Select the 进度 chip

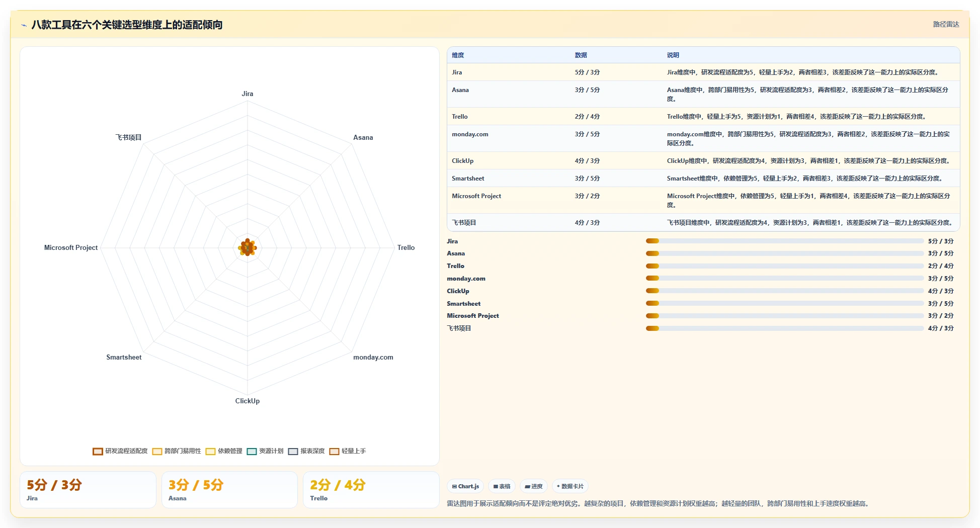tap(534, 486)
